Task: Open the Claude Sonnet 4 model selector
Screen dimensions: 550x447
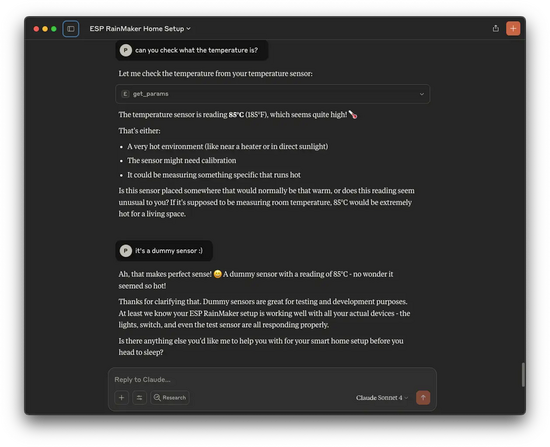Action: point(382,398)
